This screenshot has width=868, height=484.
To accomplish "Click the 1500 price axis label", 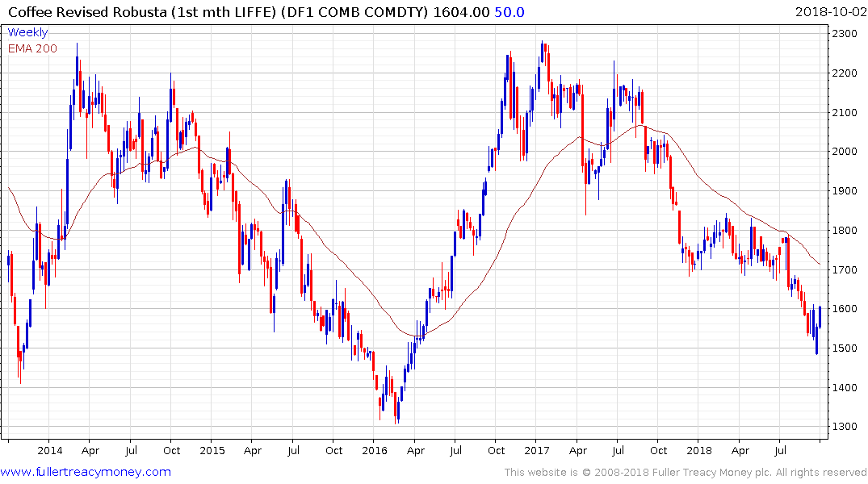I will [845, 348].
